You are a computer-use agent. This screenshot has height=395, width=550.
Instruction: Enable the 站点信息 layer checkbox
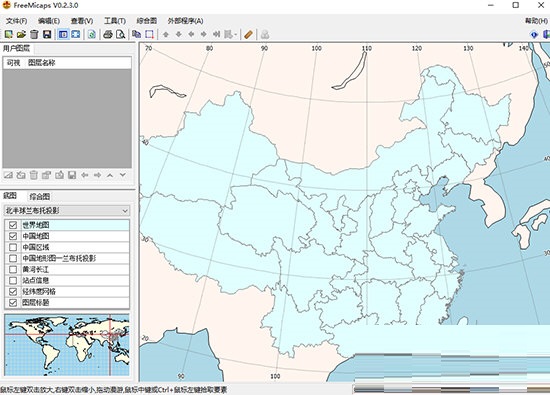pos(13,281)
